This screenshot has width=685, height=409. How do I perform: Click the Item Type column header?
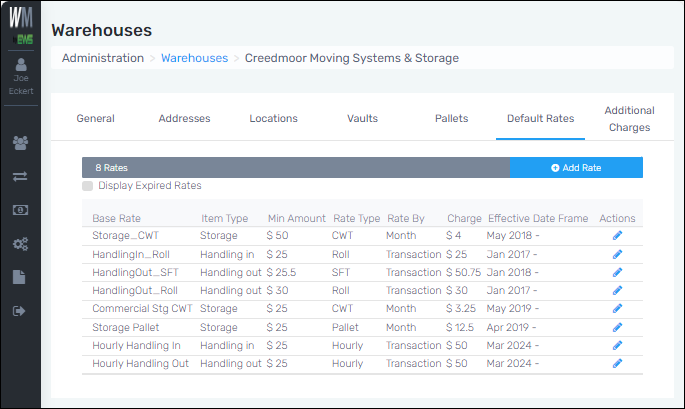pyautogui.click(x=225, y=218)
